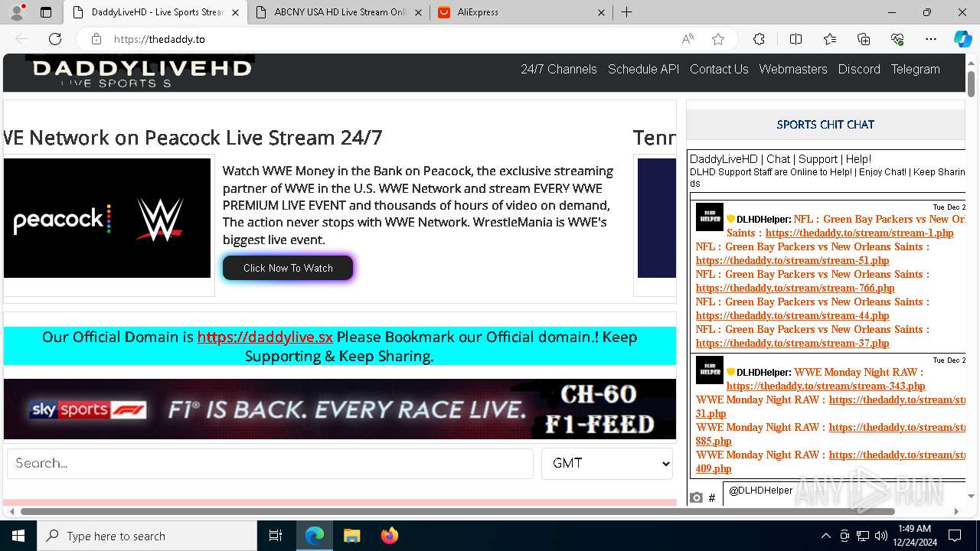This screenshot has height=551, width=980.
Task: Click the Windows taskbar search box
Action: 147,536
